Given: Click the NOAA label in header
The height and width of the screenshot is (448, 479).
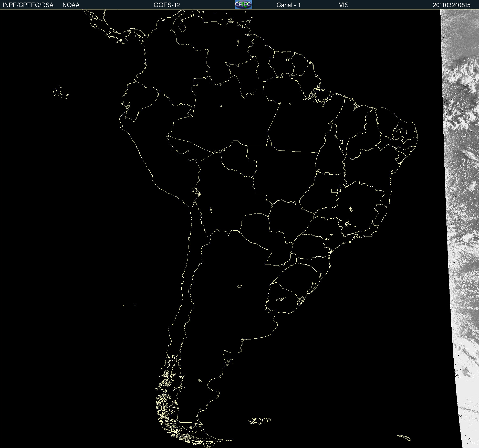Looking at the screenshot, I should pyautogui.click(x=71, y=5).
